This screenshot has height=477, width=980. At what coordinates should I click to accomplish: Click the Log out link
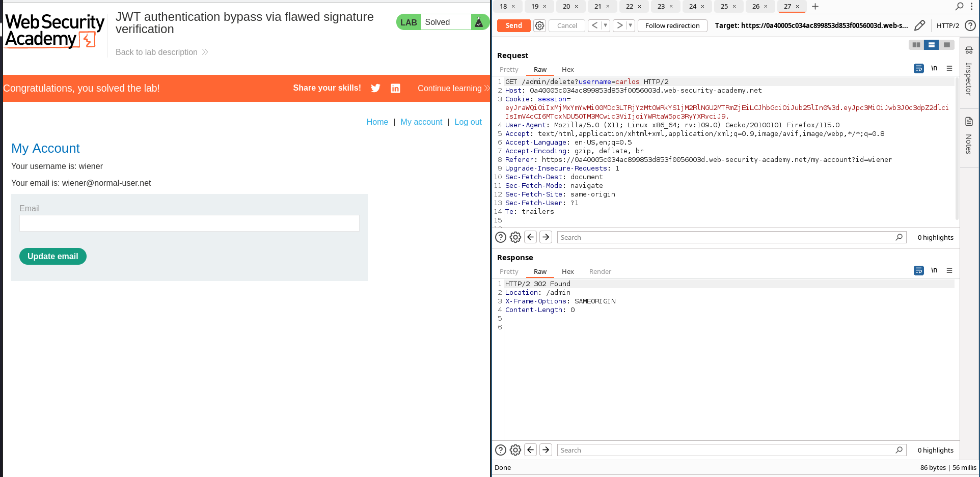[x=468, y=122]
